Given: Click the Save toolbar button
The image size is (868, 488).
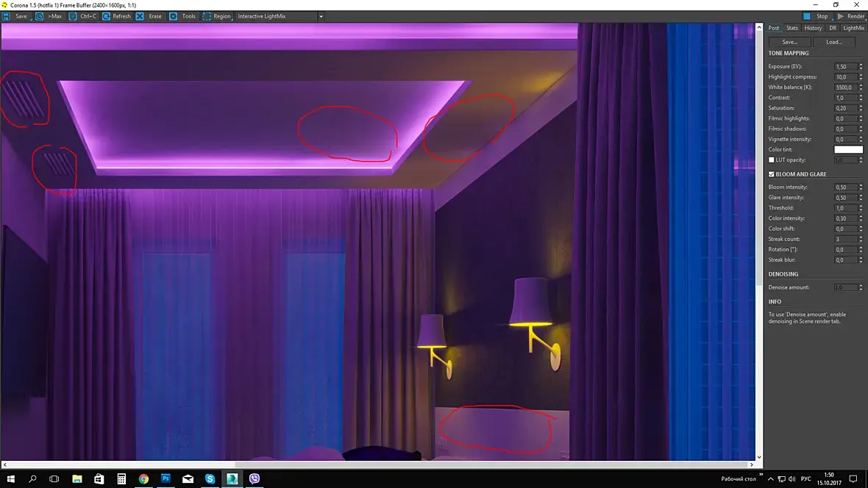Looking at the screenshot, I should (15, 16).
